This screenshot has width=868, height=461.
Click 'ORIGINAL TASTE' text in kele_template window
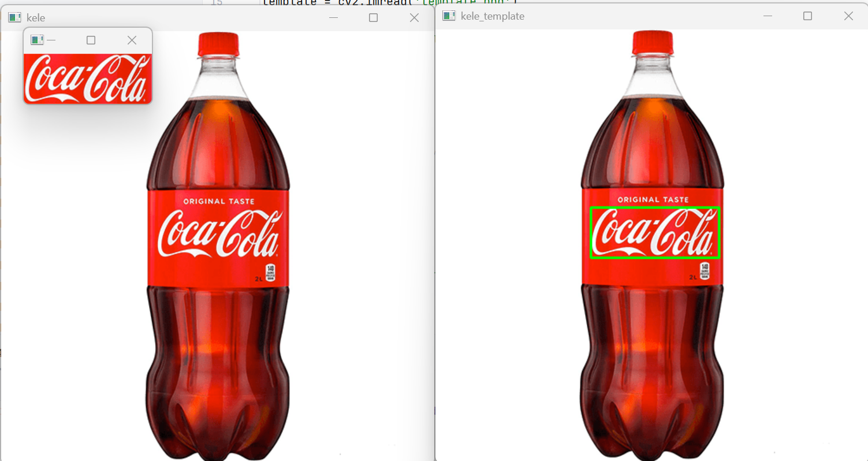point(653,200)
